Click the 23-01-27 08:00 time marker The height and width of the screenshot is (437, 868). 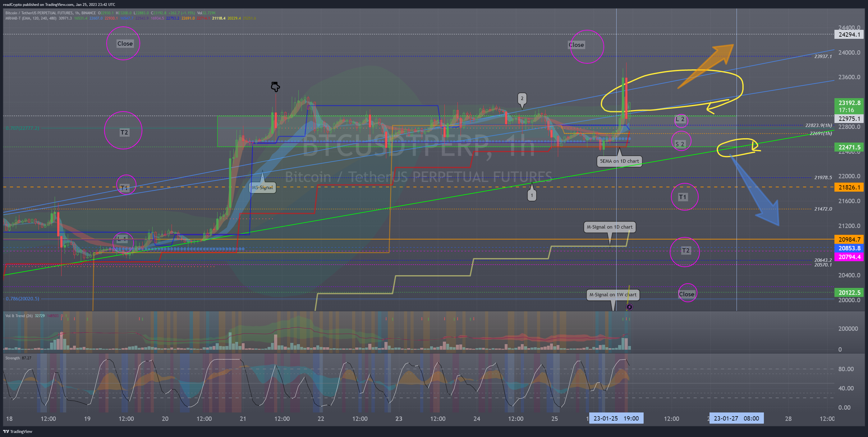[736, 418]
